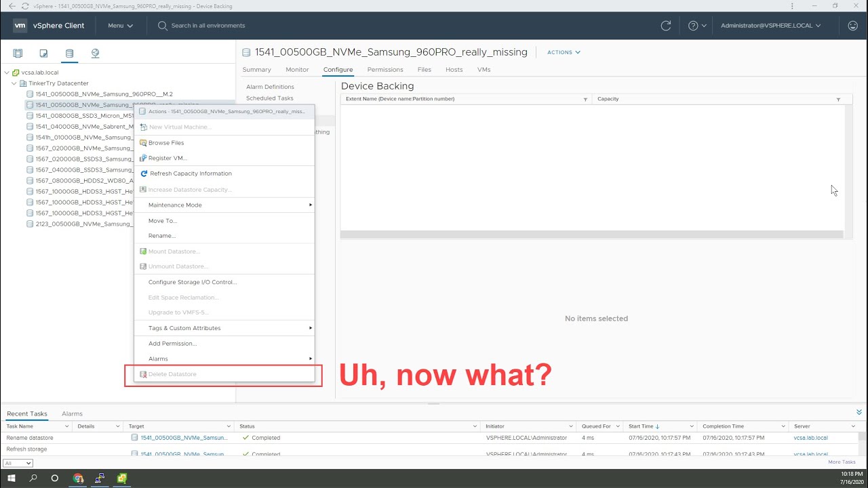The width and height of the screenshot is (868, 488).
Task: Switch to the Alarms bottom tab
Action: tap(72, 413)
